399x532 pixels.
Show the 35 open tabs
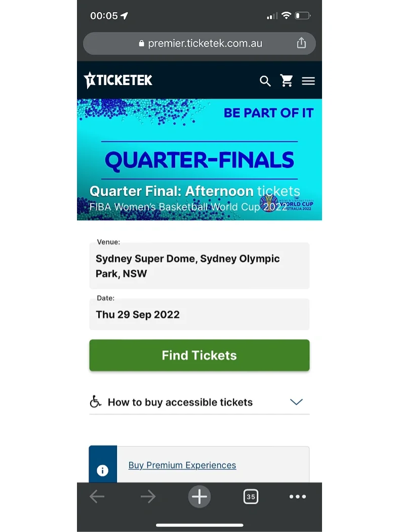(251, 497)
